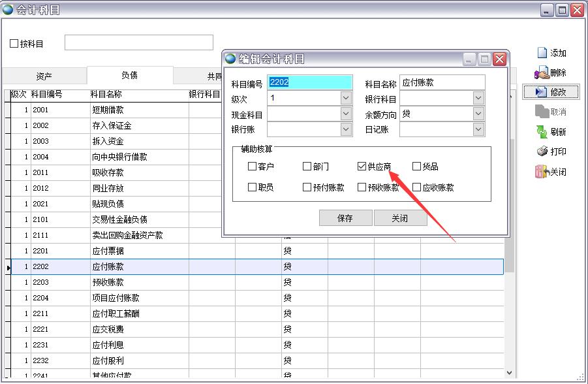Viewport: 588px width, 384px height.
Task: Click the 删除 (Delete) icon
Action: tap(542, 72)
